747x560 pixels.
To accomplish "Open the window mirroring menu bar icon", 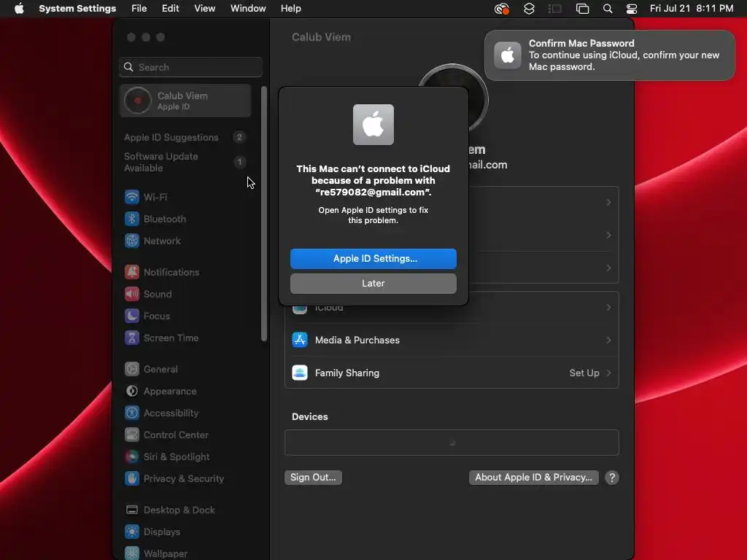I will 582,9.
